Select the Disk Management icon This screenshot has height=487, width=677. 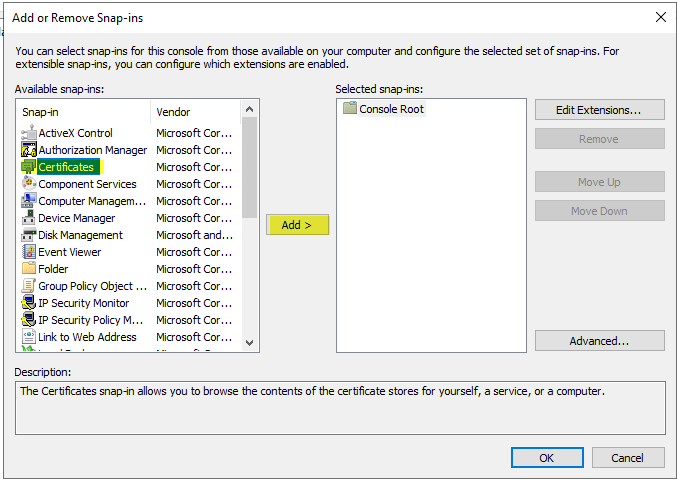tap(28, 235)
